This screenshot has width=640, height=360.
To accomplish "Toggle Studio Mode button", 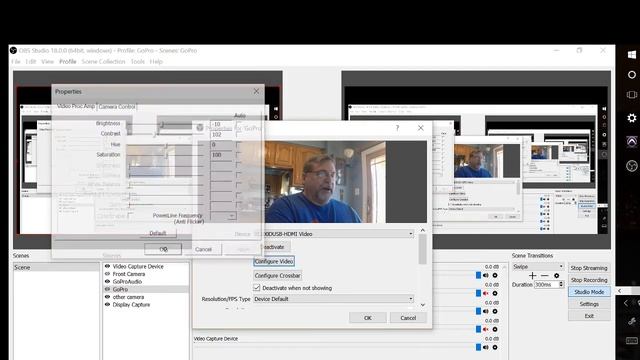I will coord(589,292).
